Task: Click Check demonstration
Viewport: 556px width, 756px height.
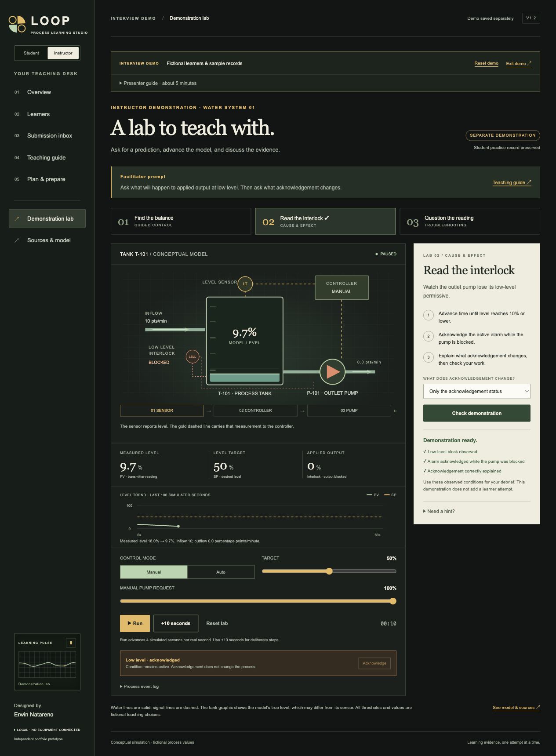Action: point(477,413)
